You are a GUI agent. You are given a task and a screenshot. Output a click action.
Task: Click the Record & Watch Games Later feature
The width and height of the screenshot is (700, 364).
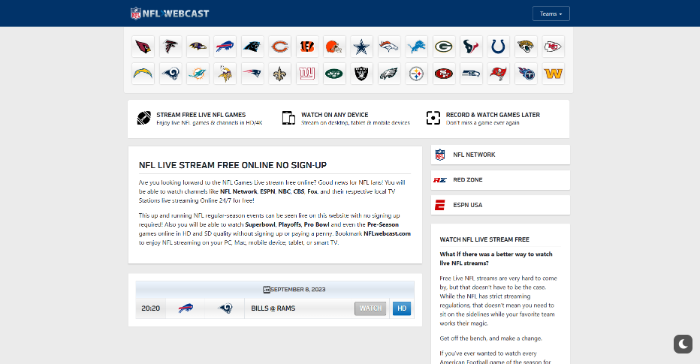[483, 118]
